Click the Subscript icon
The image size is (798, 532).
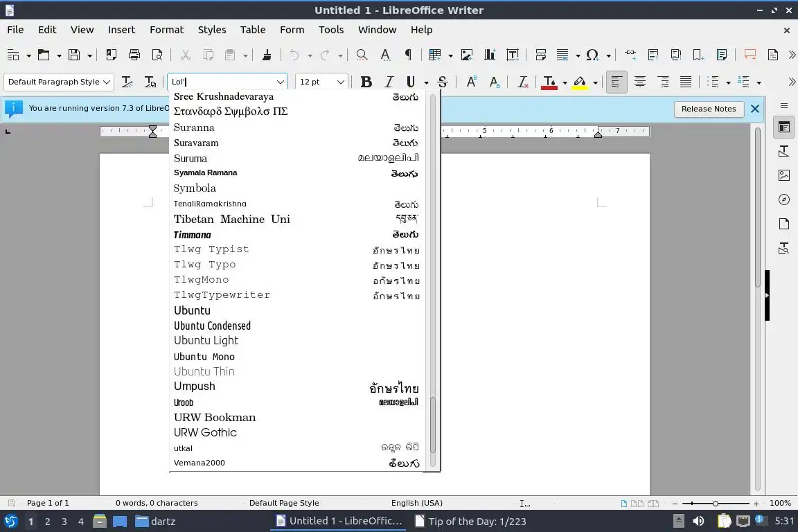[x=494, y=82]
